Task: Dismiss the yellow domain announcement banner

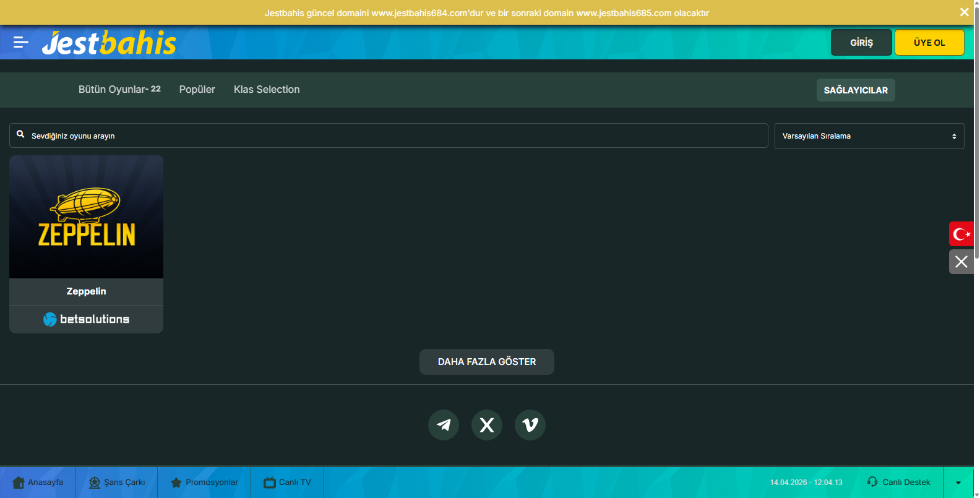Action: 964,12
